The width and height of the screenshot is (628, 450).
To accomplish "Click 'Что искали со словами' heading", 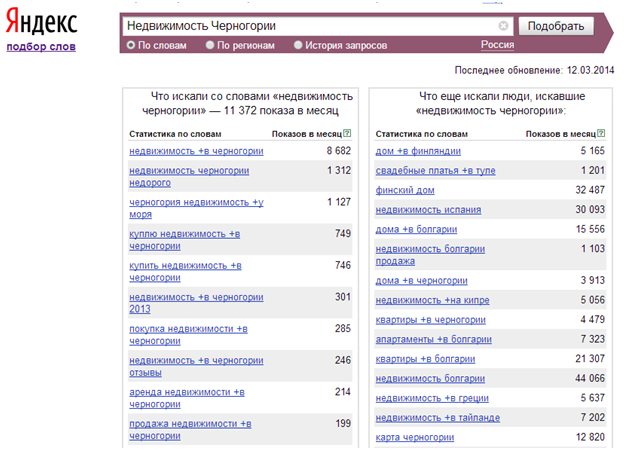I will [x=247, y=103].
